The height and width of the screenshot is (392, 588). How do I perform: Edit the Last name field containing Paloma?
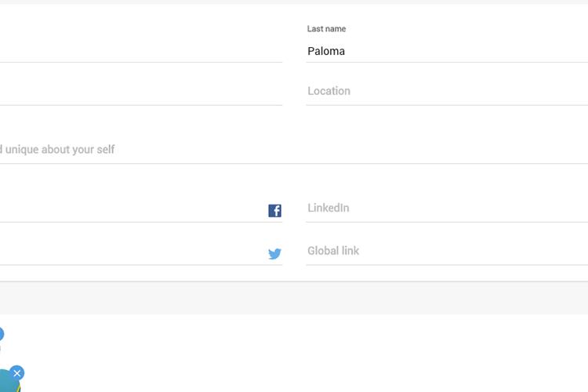click(447, 51)
